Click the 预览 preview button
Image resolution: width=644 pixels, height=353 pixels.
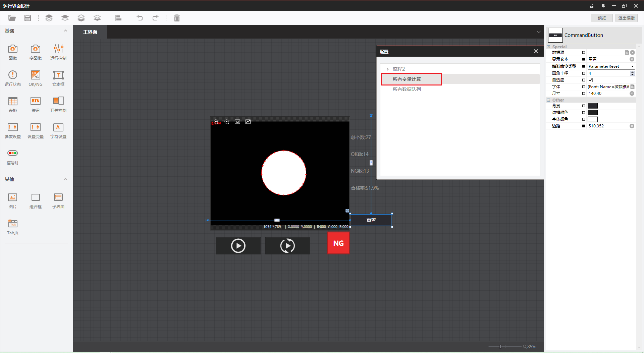point(601,18)
